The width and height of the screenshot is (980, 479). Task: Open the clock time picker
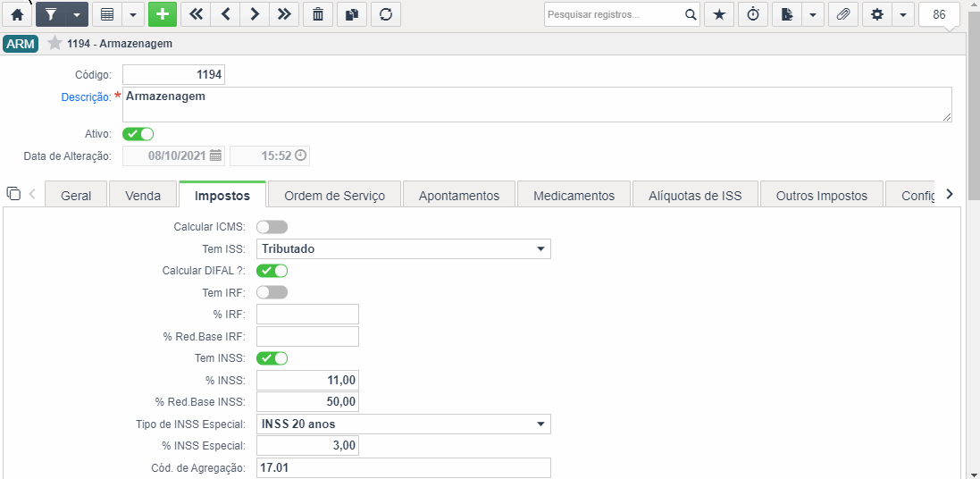pos(301,155)
